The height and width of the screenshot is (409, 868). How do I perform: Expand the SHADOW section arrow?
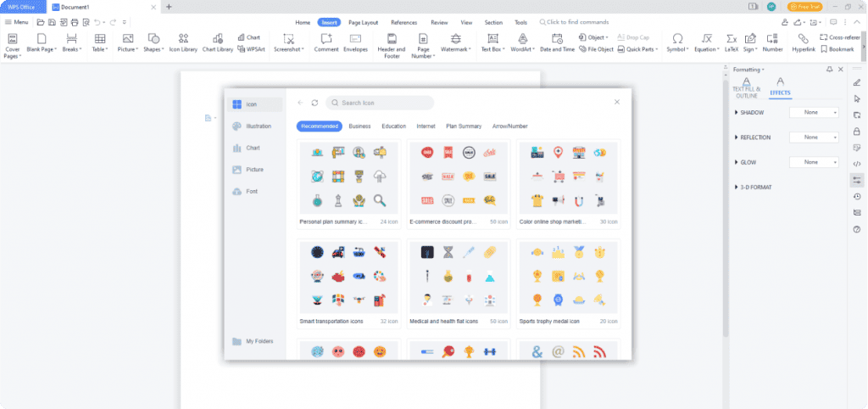(737, 113)
